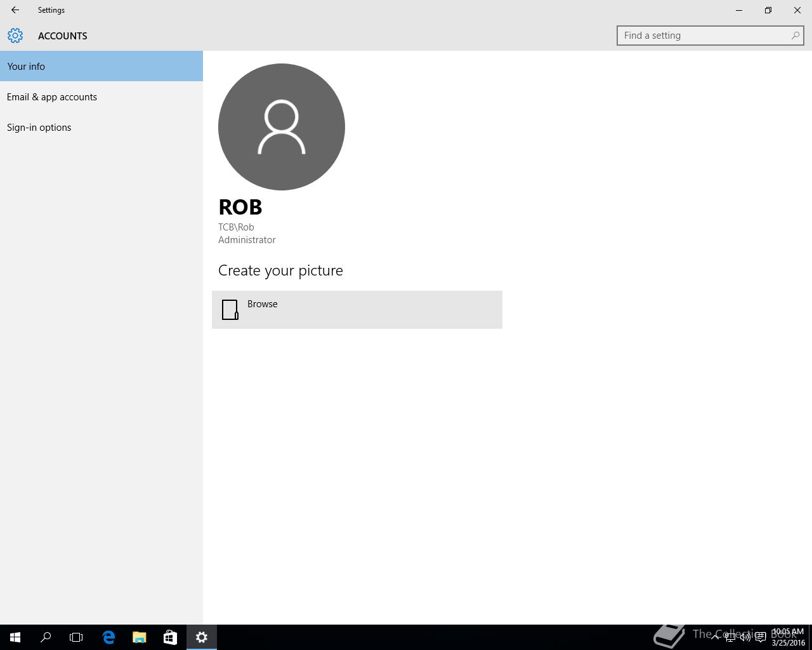Open the volume speaker tray icon
812x650 pixels.
coord(745,637)
